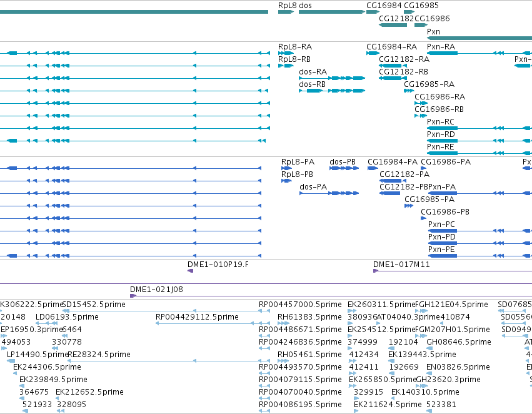This screenshot has height=414, width=532.
Task: Click the EK244306.5prime EST label
Action: [47, 367]
